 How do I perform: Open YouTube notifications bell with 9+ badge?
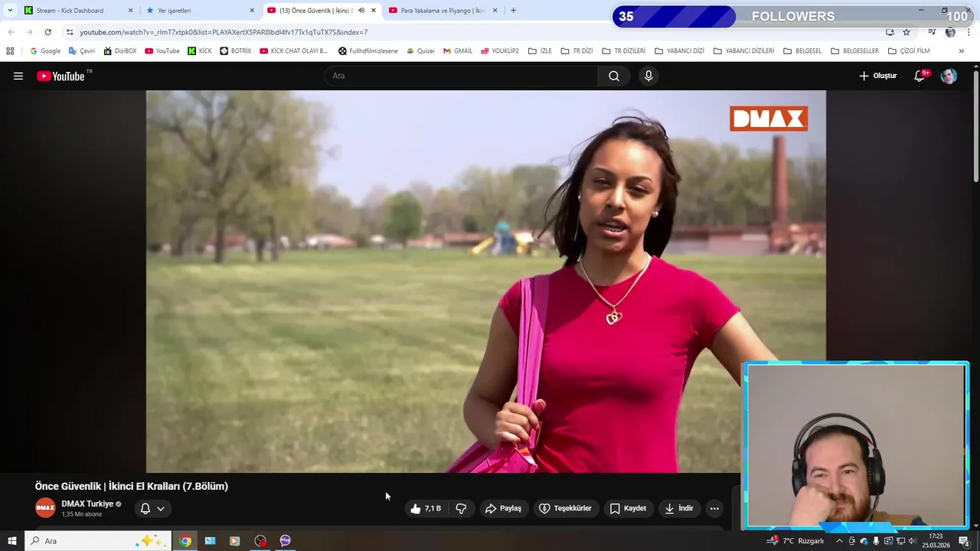[920, 76]
